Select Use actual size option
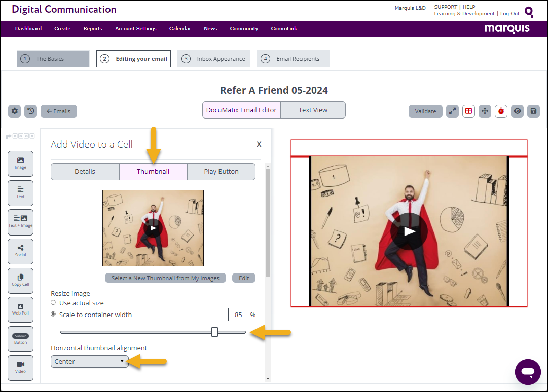 coord(53,303)
